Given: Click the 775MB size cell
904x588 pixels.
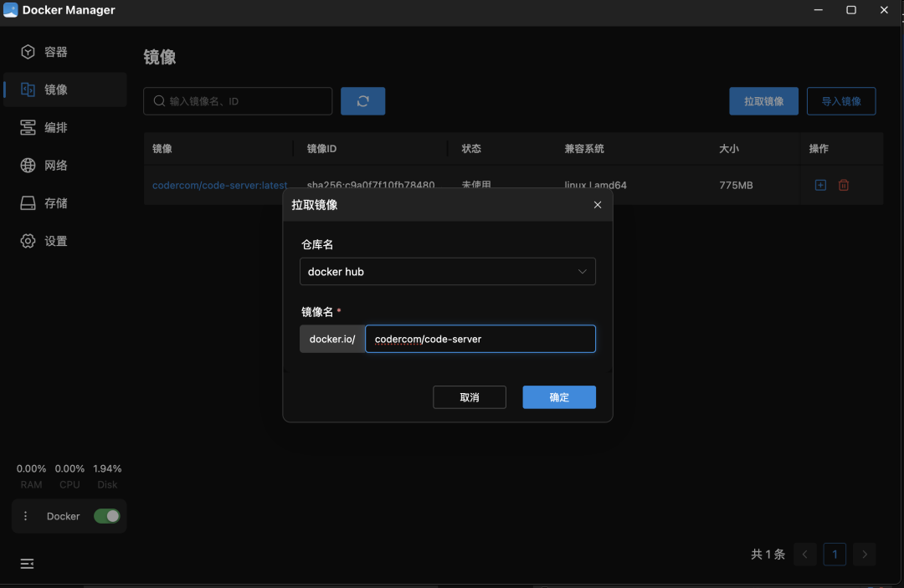Looking at the screenshot, I should (x=736, y=185).
